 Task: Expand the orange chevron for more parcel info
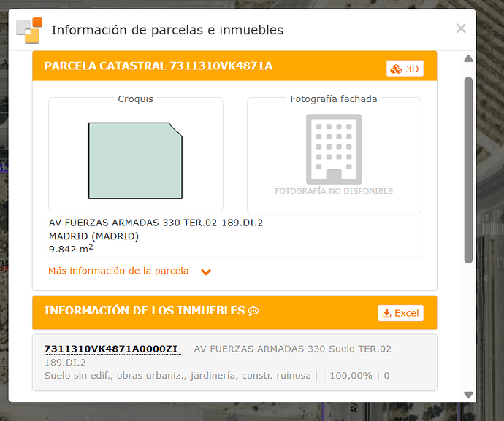tap(206, 272)
